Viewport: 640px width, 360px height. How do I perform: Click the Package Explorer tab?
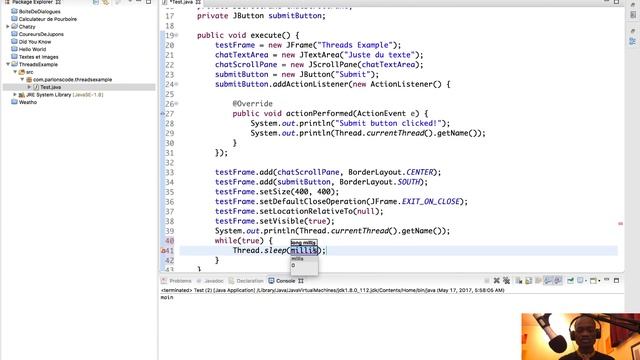pyautogui.click(x=32, y=2)
